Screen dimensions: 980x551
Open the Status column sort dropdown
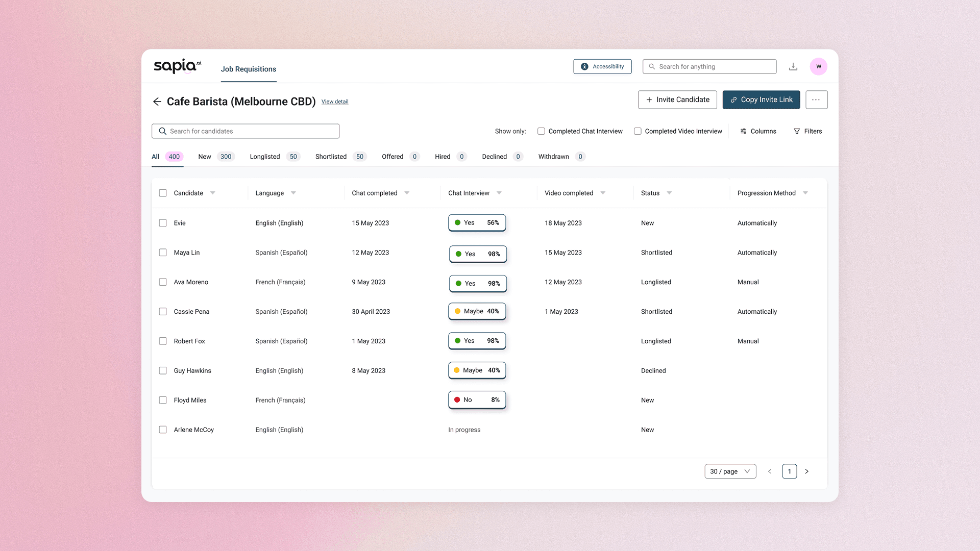[669, 193]
